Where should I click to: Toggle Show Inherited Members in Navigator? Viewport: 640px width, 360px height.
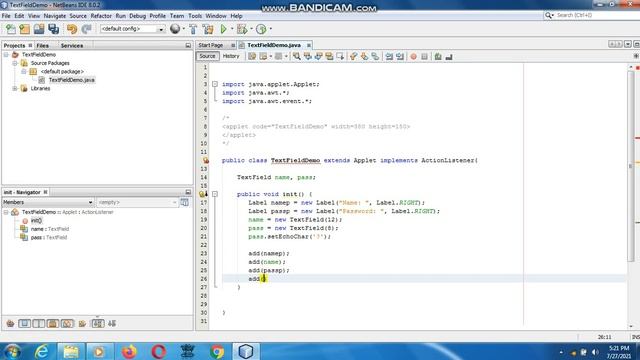pos(10,323)
